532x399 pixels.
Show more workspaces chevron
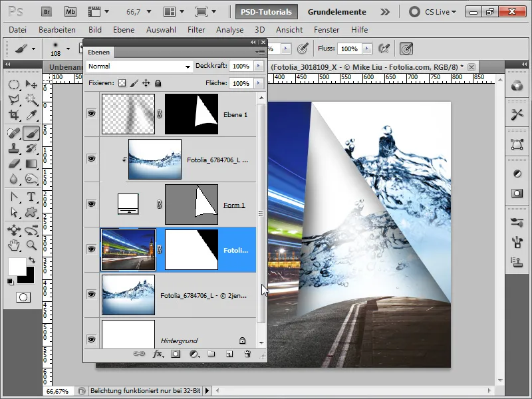tap(385, 12)
